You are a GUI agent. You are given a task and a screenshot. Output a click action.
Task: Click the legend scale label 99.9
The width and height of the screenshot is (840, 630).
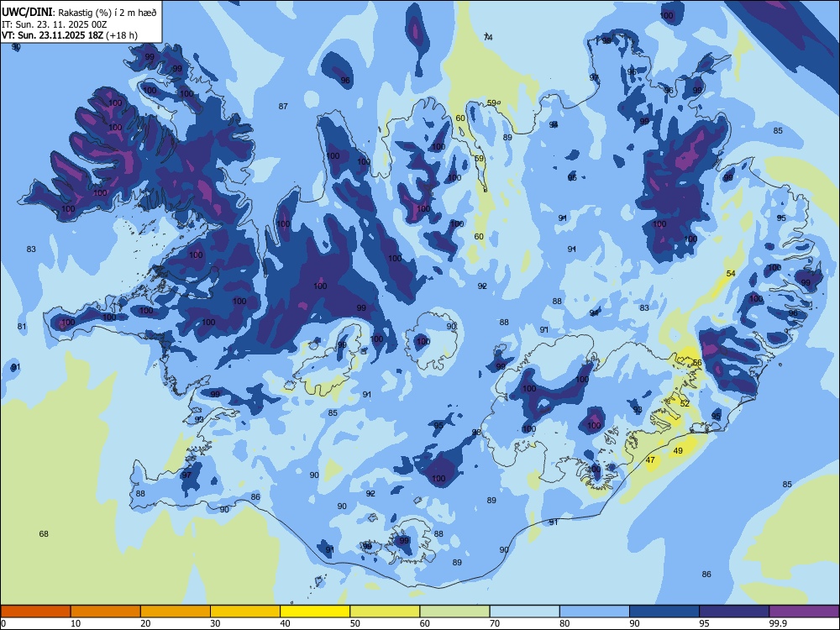pos(778,623)
